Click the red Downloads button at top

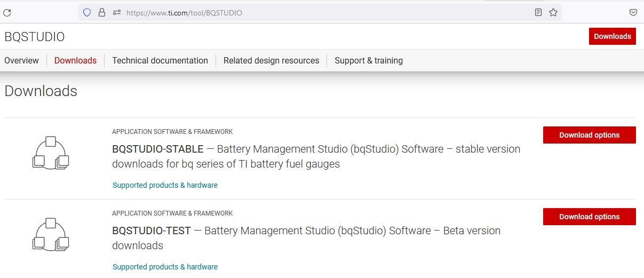613,36
